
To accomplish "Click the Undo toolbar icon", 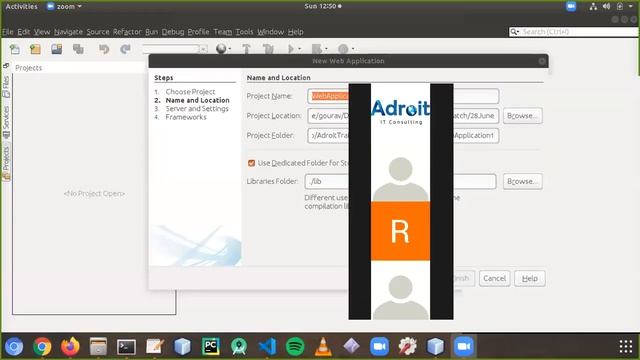I will pyautogui.click(x=104, y=49).
